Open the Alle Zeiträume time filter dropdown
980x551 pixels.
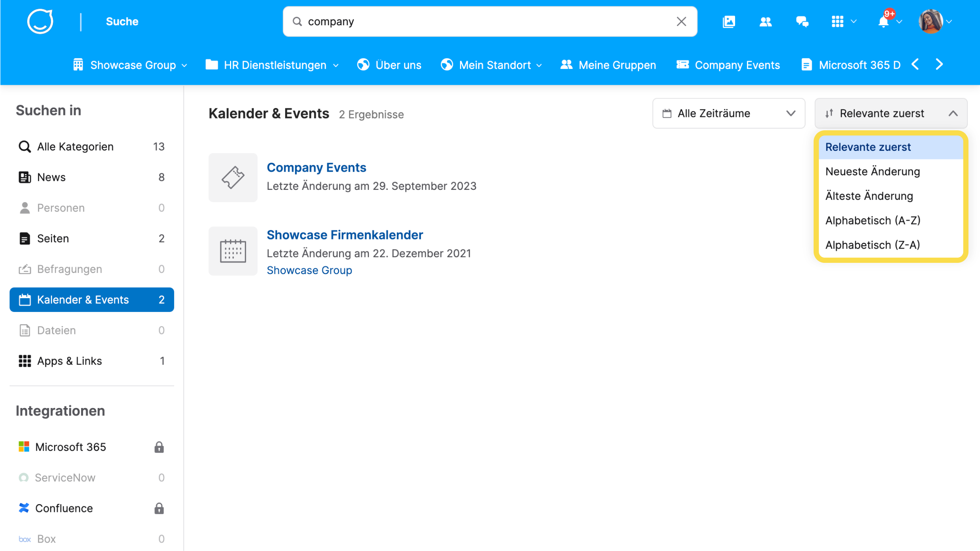[x=728, y=114]
